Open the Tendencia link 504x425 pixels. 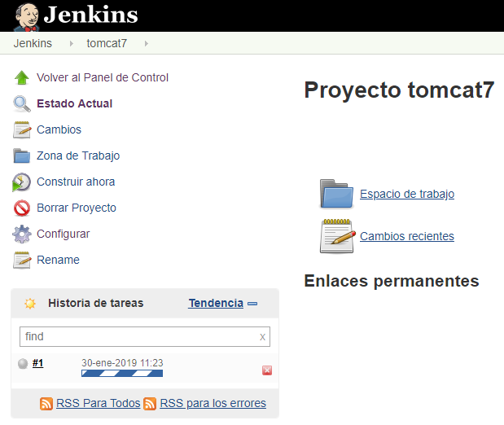[216, 303]
